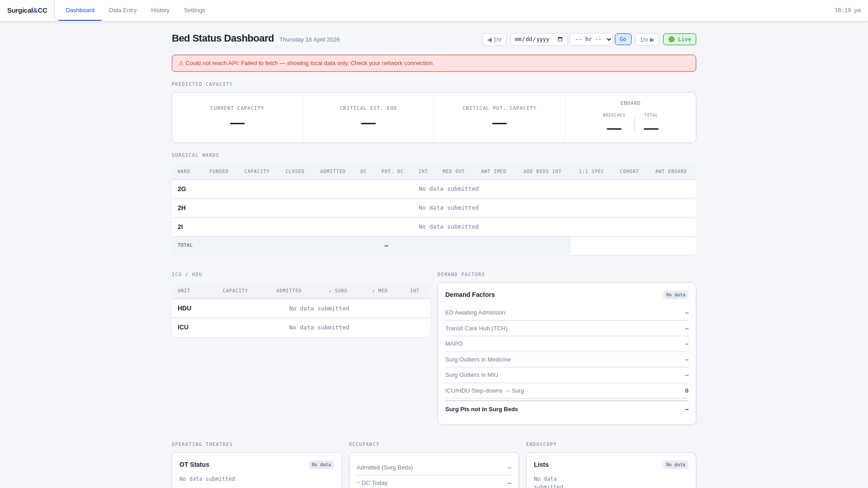This screenshot has width=868, height=488.
Task: Click the TOTAL row label
Action: tap(185, 245)
